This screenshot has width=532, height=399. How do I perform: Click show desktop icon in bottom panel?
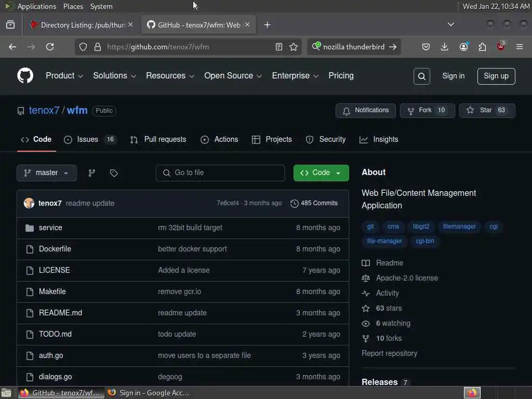[6, 393]
